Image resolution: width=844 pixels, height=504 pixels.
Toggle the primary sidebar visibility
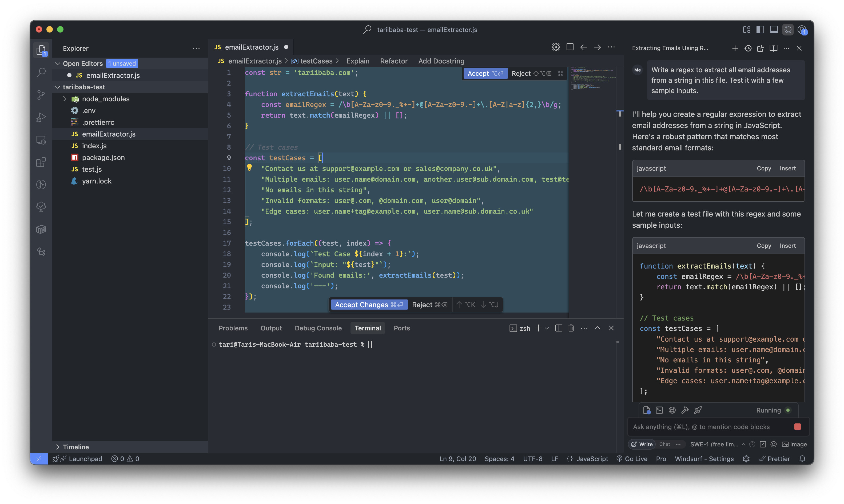[760, 30]
